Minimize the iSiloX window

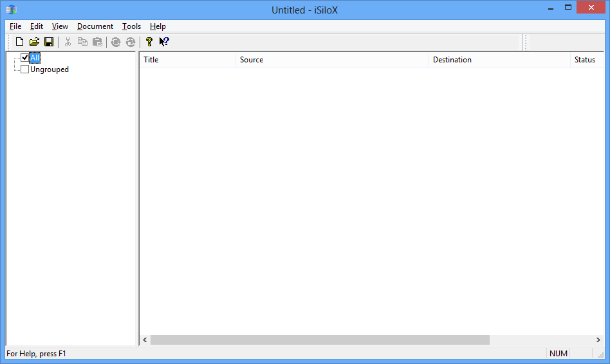click(550, 8)
